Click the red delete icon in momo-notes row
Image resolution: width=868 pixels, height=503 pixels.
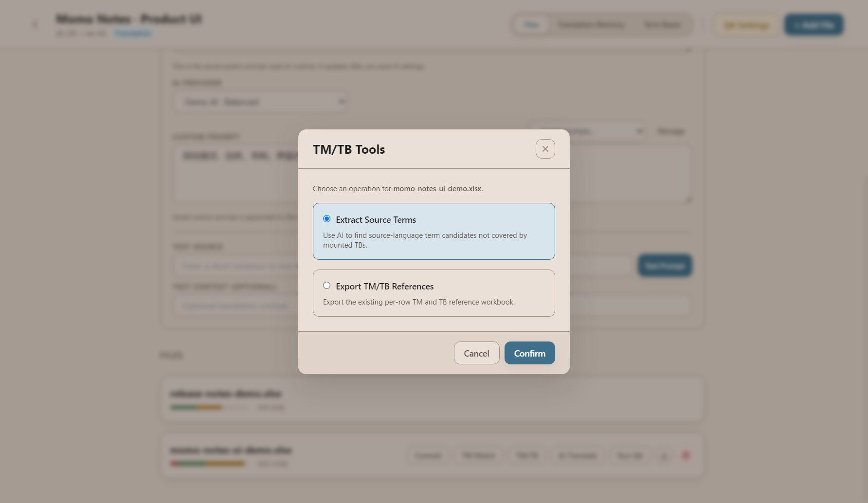click(x=686, y=456)
